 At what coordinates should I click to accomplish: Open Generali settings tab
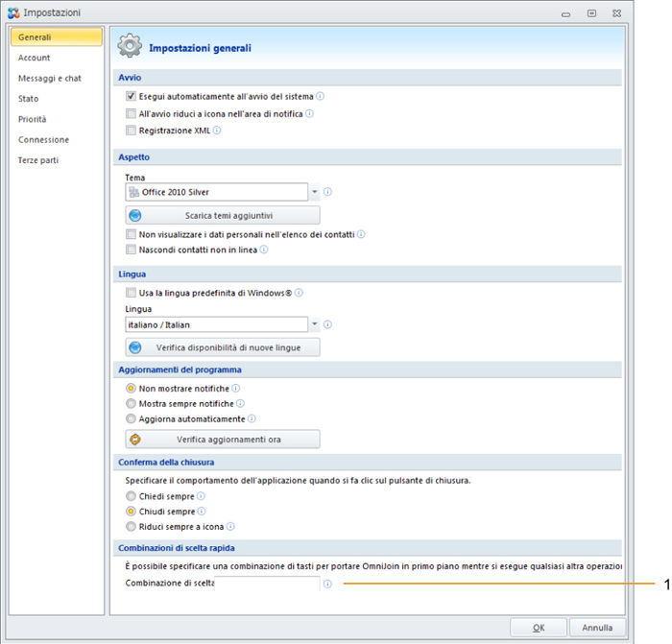pos(57,36)
